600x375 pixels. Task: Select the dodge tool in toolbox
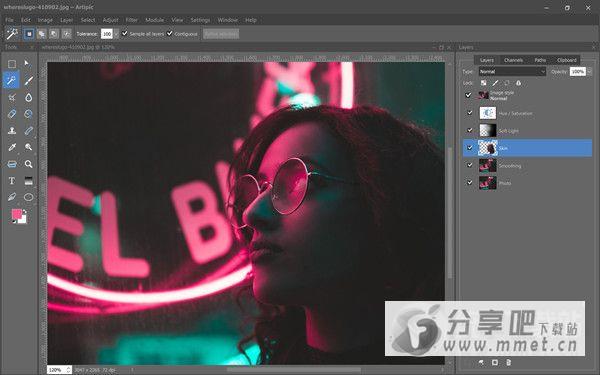(x=29, y=147)
